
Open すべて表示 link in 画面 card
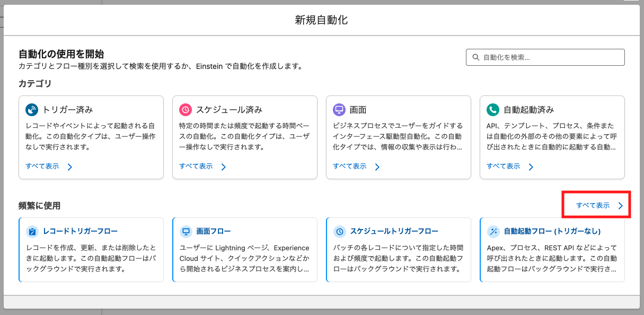(350, 166)
